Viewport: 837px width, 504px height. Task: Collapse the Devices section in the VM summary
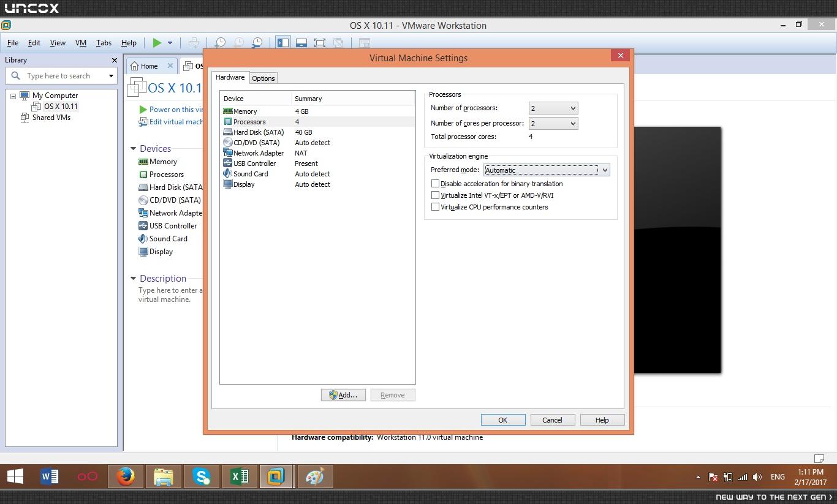[134, 149]
